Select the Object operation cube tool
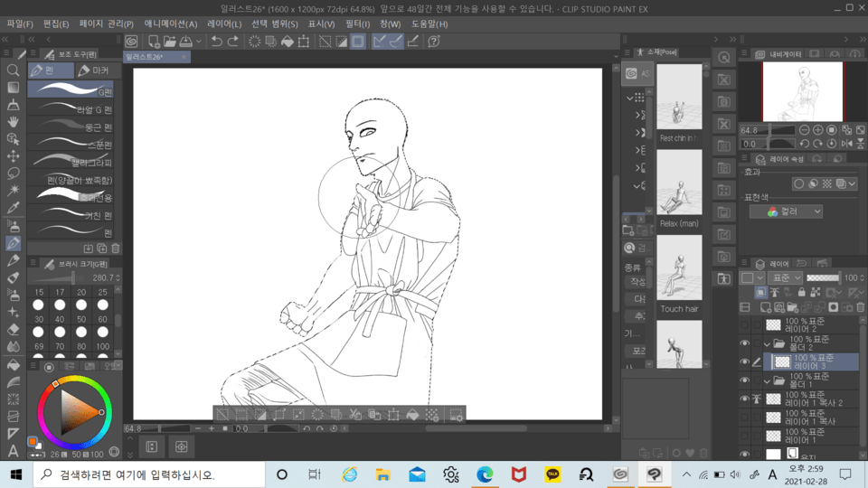The width and height of the screenshot is (868, 488). (13, 139)
